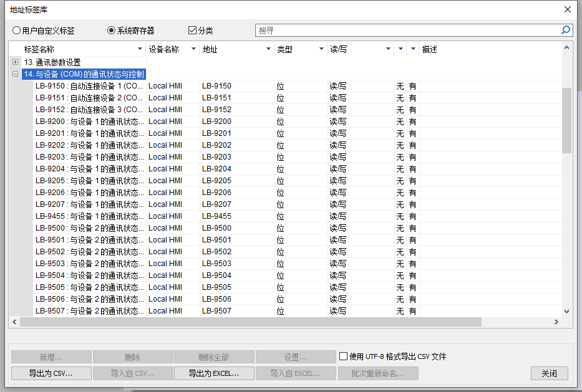Open the 读/写 column filter arrow

pyautogui.click(x=388, y=49)
